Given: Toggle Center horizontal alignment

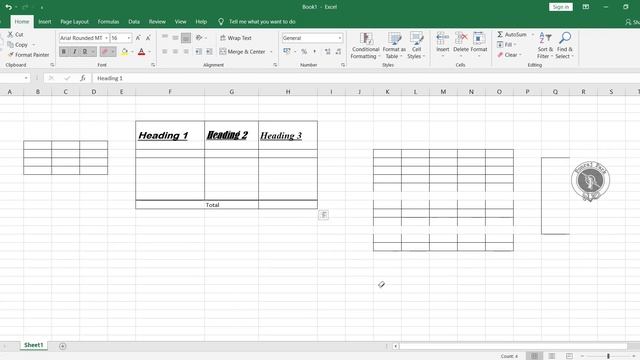Looking at the screenshot, I should (175, 51).
